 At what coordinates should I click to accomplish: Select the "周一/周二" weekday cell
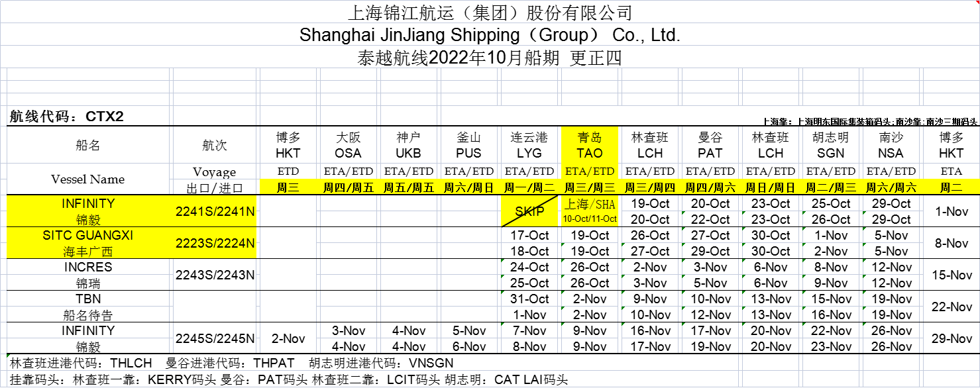(529, 187)
